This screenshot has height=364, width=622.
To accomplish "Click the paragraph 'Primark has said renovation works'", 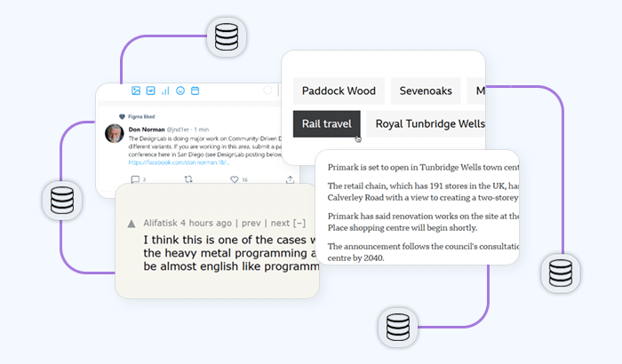I will click(x=423, y=222).
